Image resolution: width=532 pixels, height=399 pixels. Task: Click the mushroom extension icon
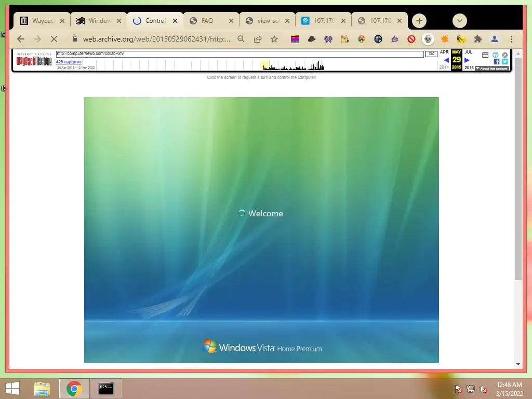click(362, 39)
